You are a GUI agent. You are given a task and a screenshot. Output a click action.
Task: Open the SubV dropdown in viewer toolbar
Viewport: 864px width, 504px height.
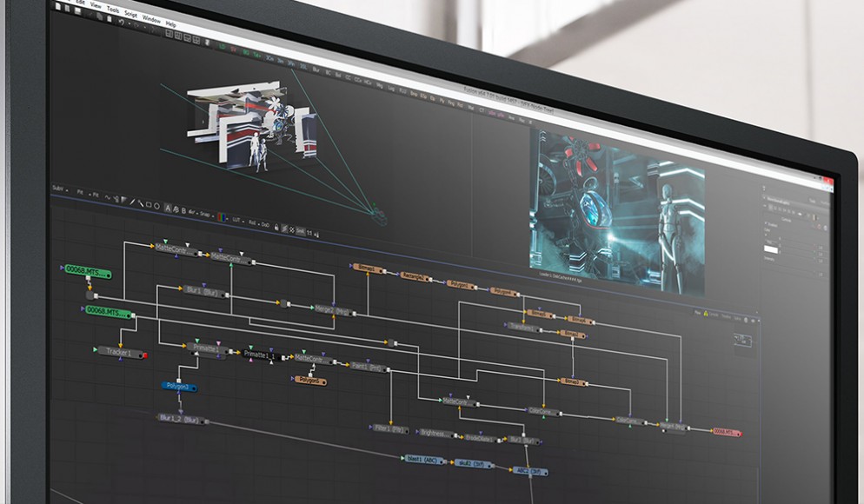coord(59,189)
